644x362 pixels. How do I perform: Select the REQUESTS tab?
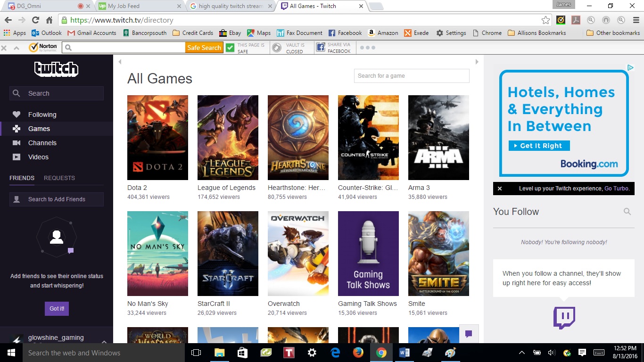[59, 178]
